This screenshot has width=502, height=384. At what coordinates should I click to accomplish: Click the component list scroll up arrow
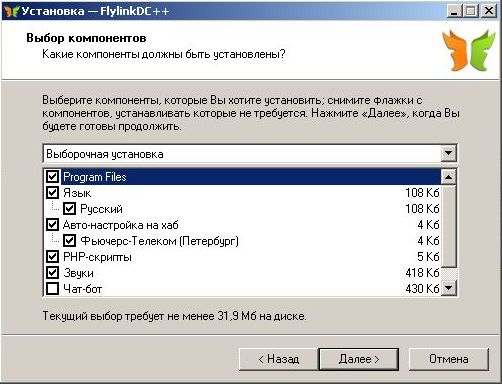(448, 177)
